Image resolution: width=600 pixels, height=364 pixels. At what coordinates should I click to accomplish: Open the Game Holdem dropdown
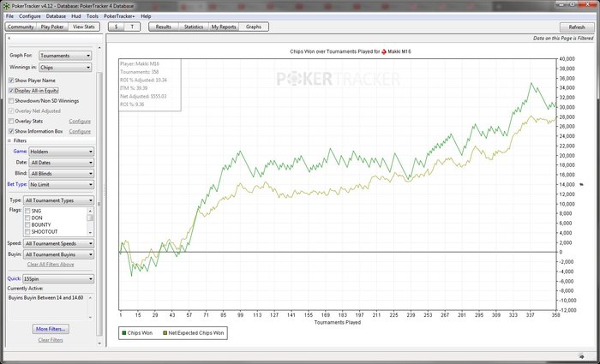tap(61, 152)
